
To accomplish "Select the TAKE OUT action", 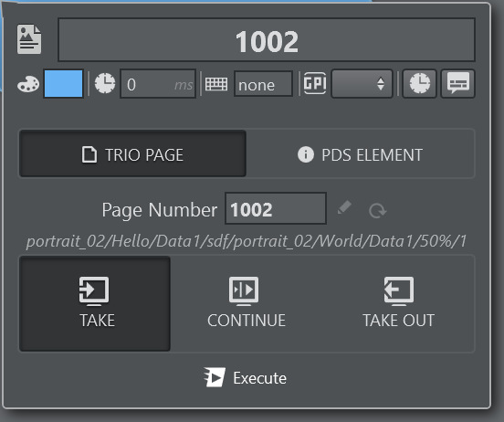I will pos(399,303).
